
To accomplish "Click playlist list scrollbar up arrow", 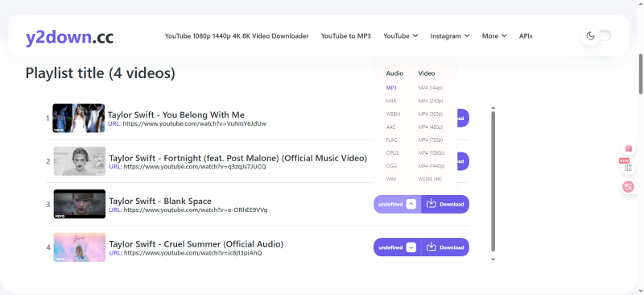I will click(493, 108).
